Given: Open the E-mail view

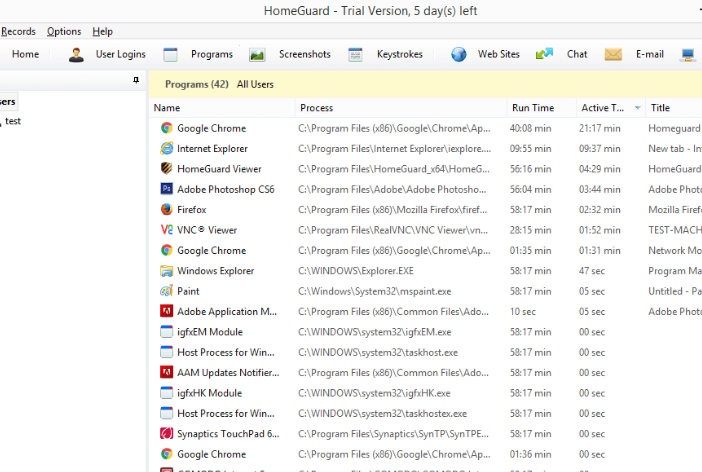Looking at the screenshot, I should pyautogui.click(x=650, y=54).
